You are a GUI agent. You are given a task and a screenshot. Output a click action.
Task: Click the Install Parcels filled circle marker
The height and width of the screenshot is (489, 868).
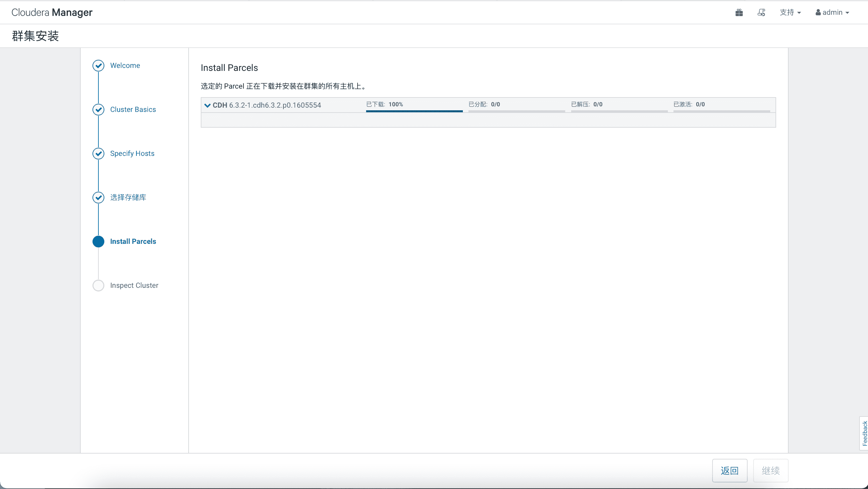(x=98, y=242)
